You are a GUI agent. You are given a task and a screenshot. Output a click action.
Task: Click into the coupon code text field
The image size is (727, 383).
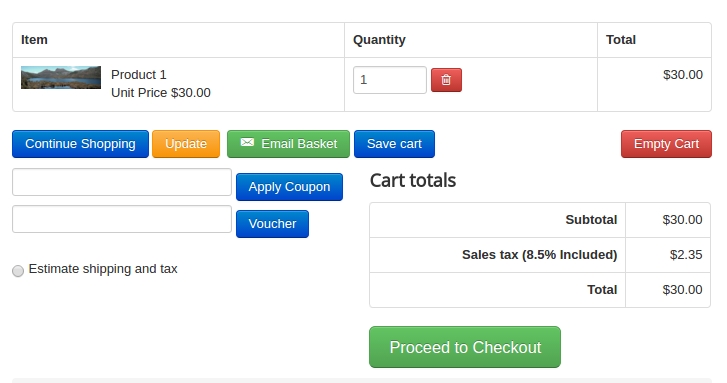coord(122,182)
